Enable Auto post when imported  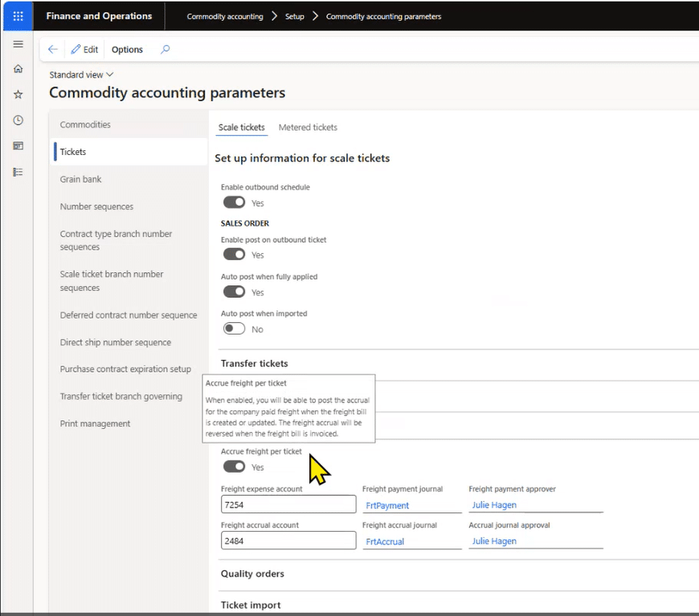point(234,329)
